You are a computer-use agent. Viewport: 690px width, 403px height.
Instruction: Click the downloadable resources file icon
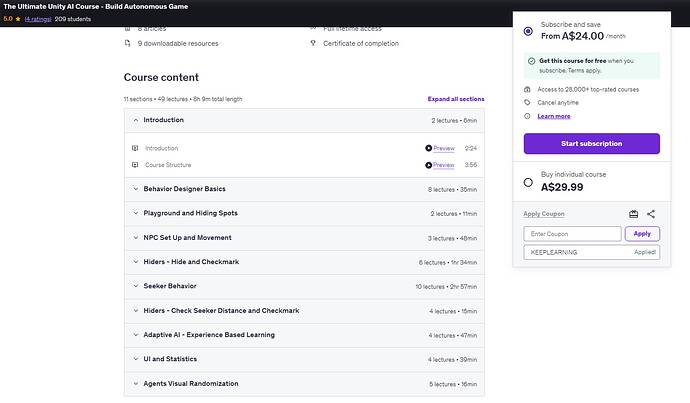click(128, 43)
